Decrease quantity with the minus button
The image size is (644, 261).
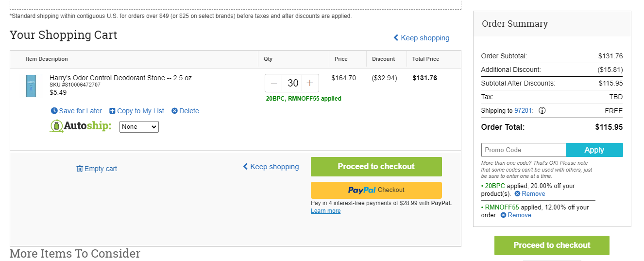(x=274, y=83)
